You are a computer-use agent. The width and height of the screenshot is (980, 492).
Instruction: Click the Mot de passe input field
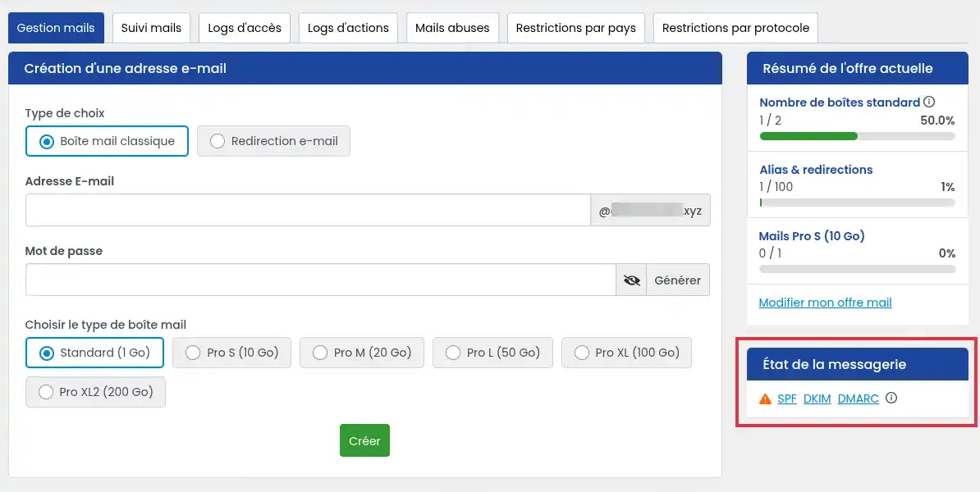click(x=321, y=280)
